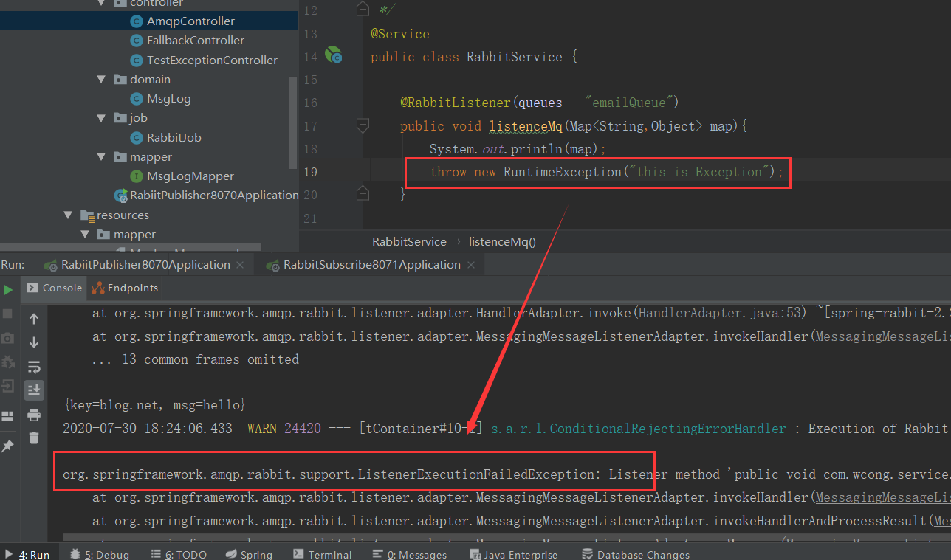Click the listenceMq method name in editor
The height and width of the screenshot is (560, 951).
[x=526, y=126]
